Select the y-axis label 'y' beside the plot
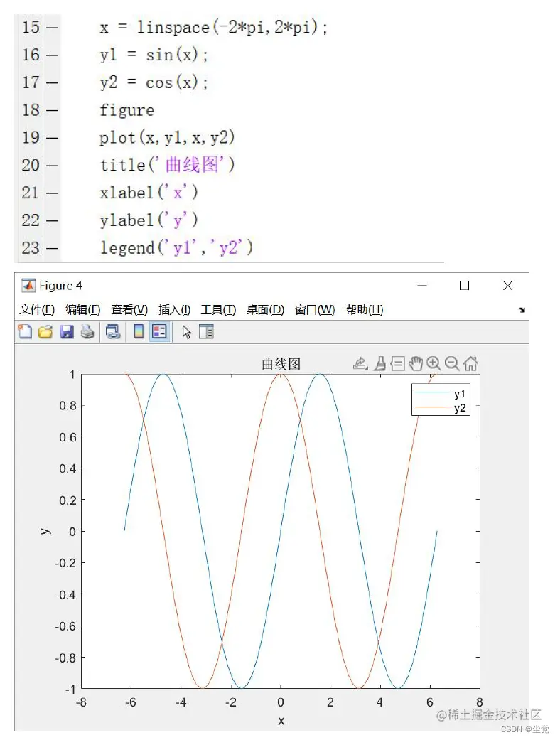This screenshot has height=740, width=560. pyautogui.click(x=45, y=531)
